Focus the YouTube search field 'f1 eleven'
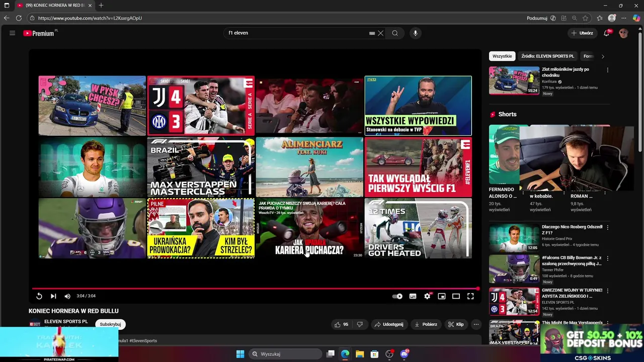This screenshot has height=362, width=644. click(x=297, y=33)
